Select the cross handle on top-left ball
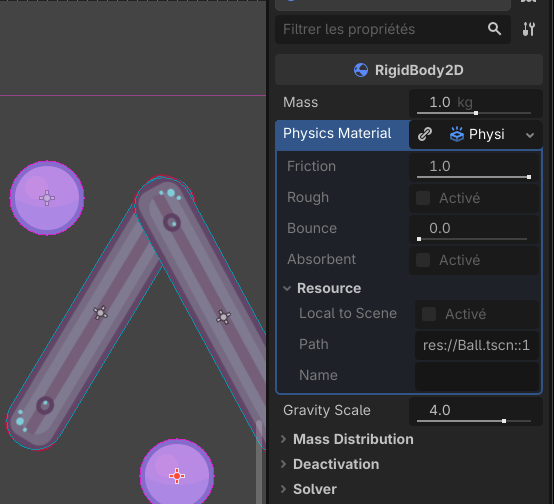The width and height of the screenshot is (554, 504). tap(47, 198)
